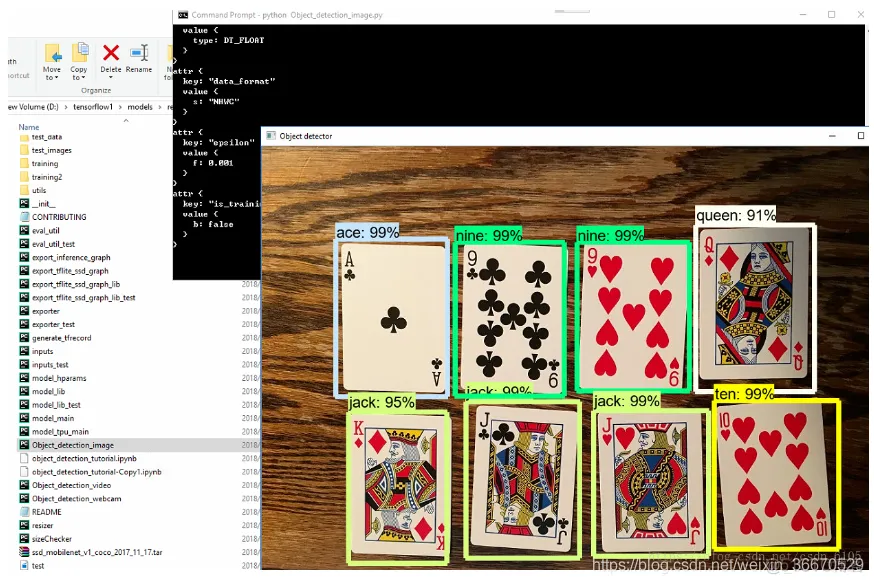Image resolution: width=874 pixels, height=584 pixels.
Task: Click the detected ace of clubs card
Action: [x=392, y=318]
